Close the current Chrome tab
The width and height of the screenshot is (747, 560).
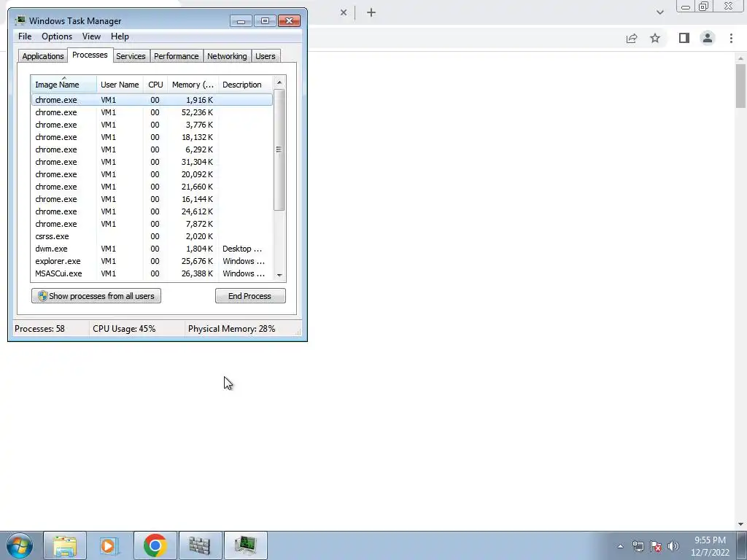click(344, 12)
